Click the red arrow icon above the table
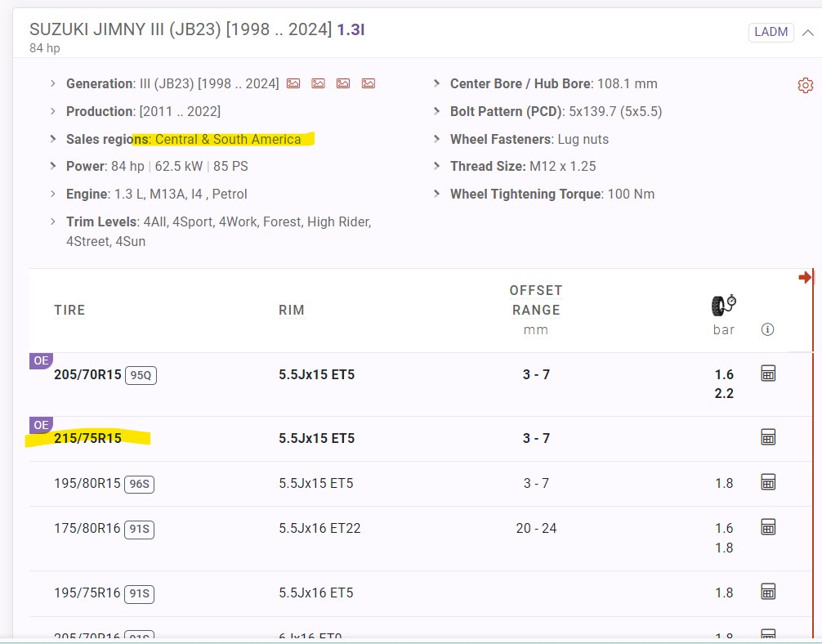 pos(806,278)
